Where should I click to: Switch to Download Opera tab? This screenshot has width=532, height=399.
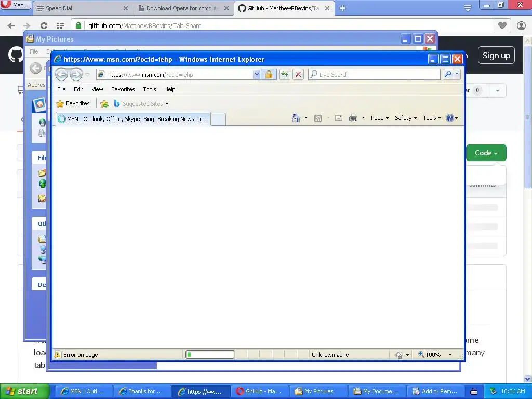point(183,8)
